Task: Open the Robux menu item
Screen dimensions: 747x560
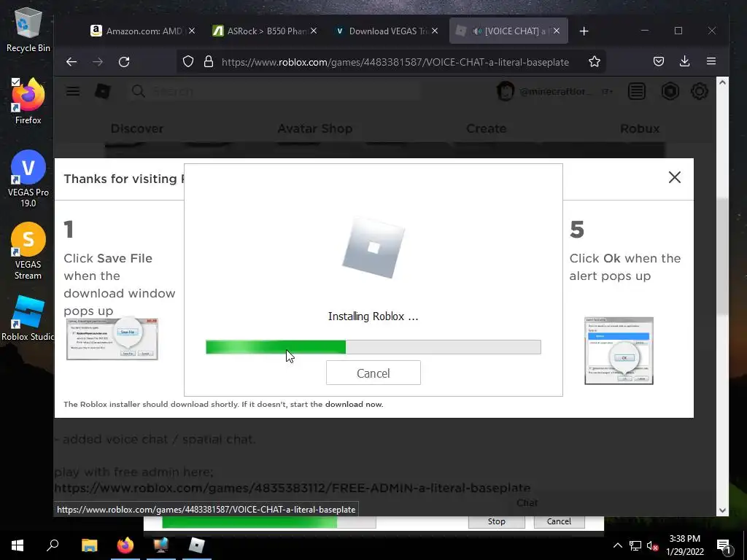Action: coord(640,128)
